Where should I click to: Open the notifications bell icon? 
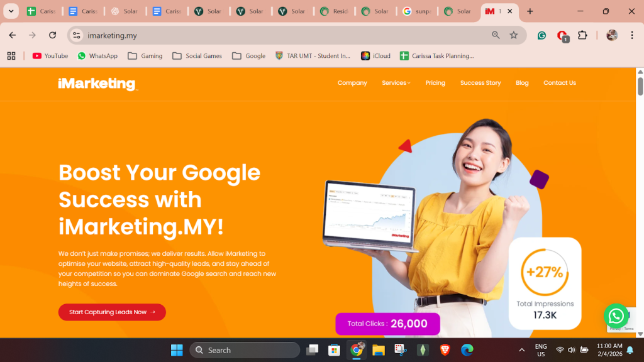[630, 350]
